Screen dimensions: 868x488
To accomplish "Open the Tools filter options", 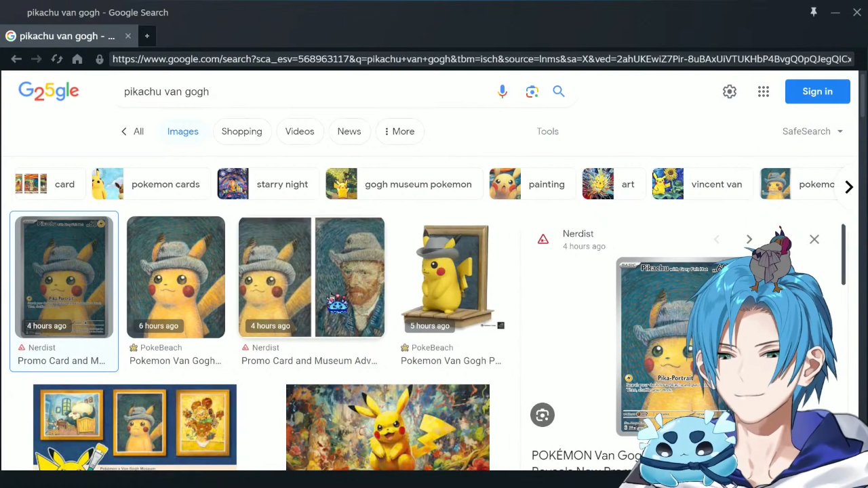I will [548, 131].
